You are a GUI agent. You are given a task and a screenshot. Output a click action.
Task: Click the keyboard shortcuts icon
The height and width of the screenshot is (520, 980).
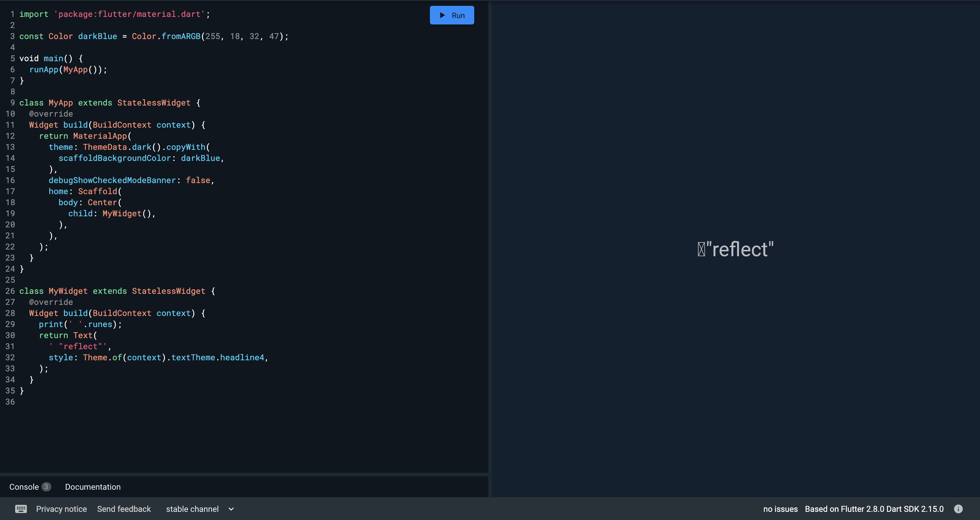[x=21, y=509]
